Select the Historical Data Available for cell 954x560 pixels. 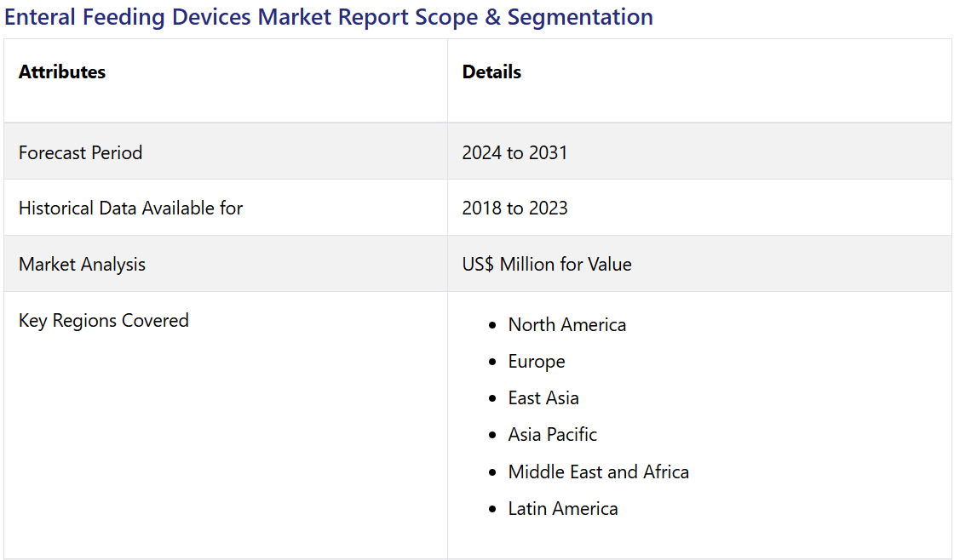(130, 208)
